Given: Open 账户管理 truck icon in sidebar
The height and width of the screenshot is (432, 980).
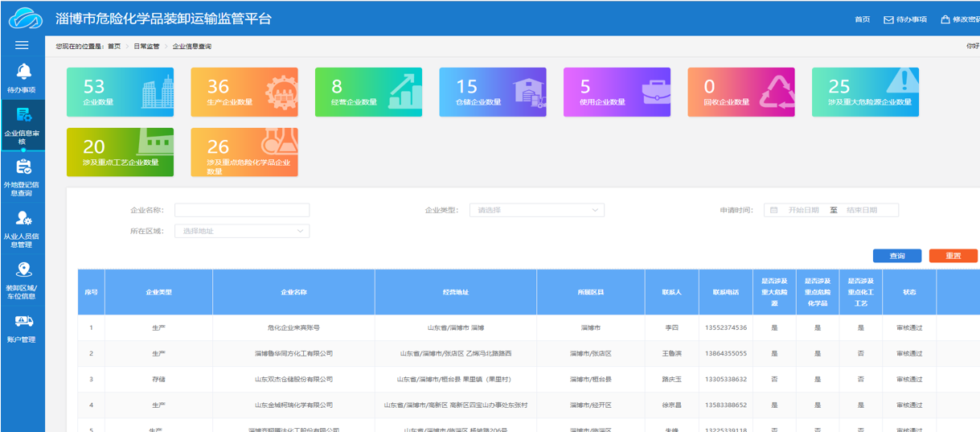Looking at the screenshot, I should point(23,322).
